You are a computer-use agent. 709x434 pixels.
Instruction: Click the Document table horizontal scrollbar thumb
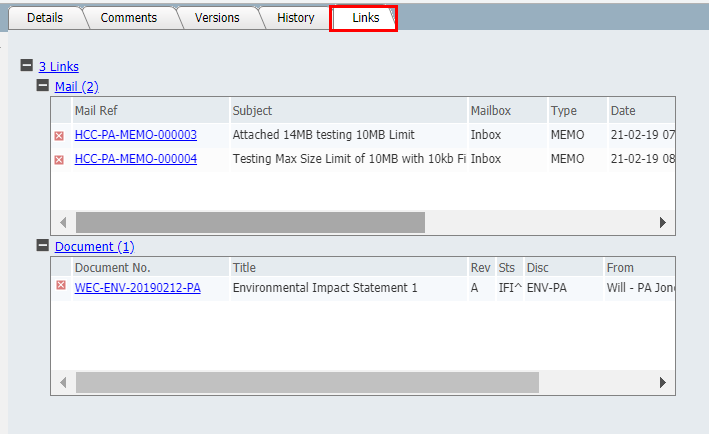click(307, 382)
